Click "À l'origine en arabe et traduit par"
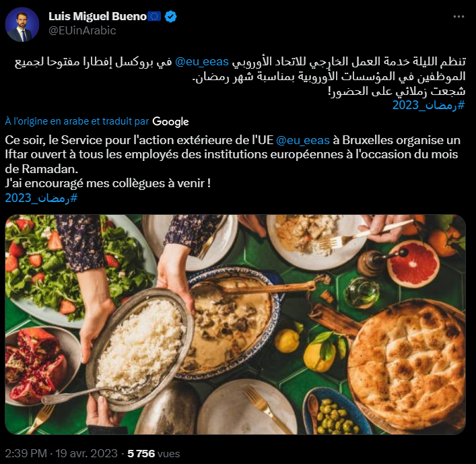This screenshot has width=476, height=464. coord(77,121)
